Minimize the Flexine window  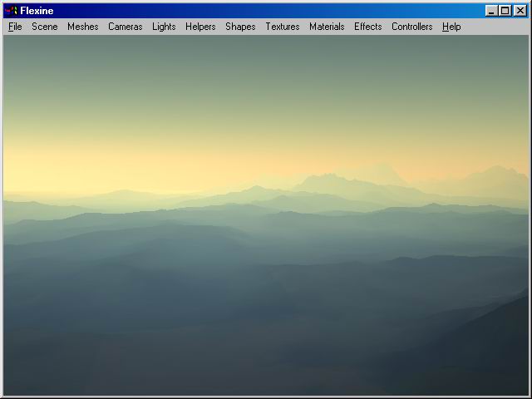click(491, 11)
